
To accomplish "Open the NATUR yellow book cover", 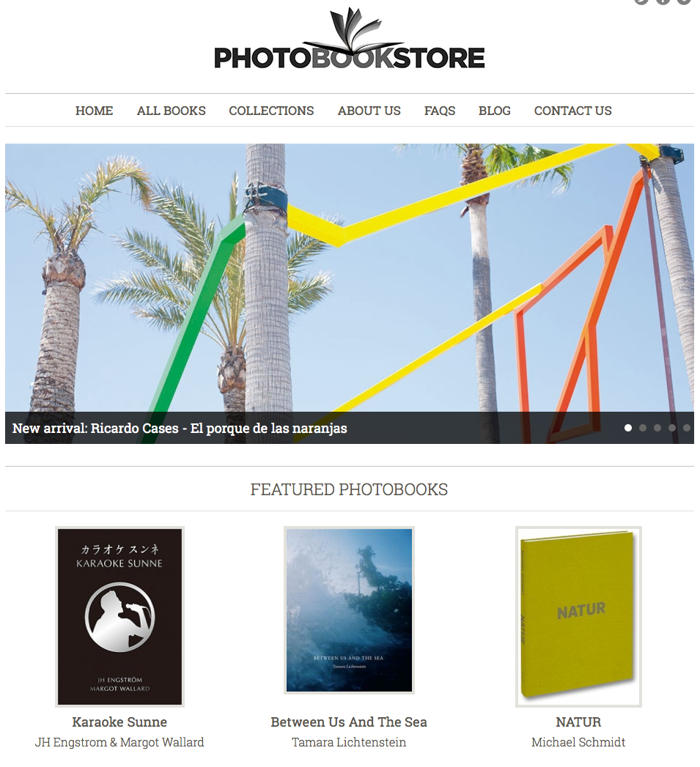I will (x=578, y=617).
